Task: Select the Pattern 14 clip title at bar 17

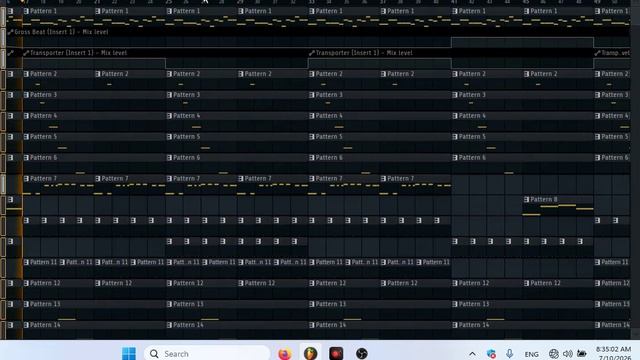Action: [45, 325]
